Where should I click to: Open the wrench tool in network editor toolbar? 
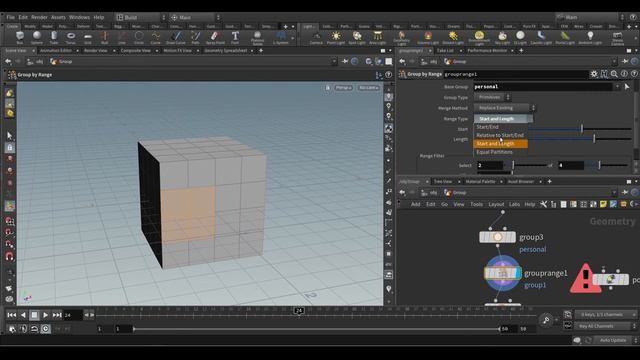pos(543,204)
